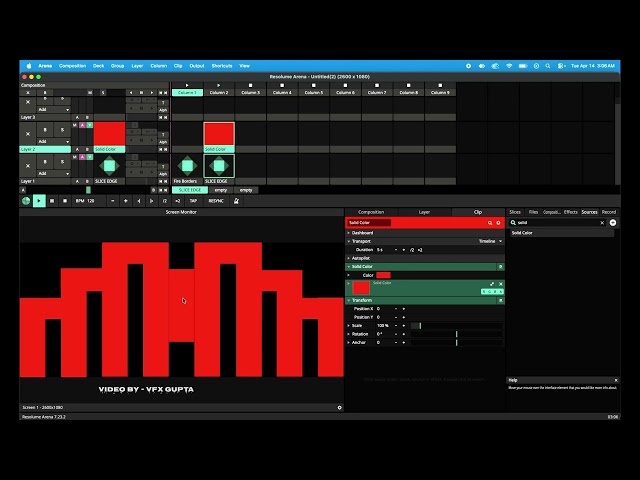Image resolution: width=640 pixels, height=480 pixels.
Task: Play the composition using transport play button
Action: tap(39, 201)
